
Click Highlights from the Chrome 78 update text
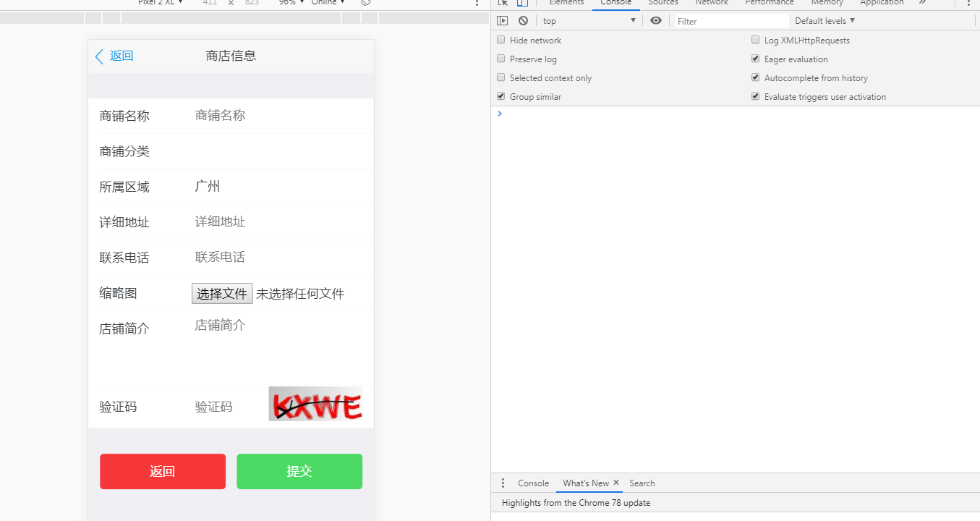tap(576, 503)
